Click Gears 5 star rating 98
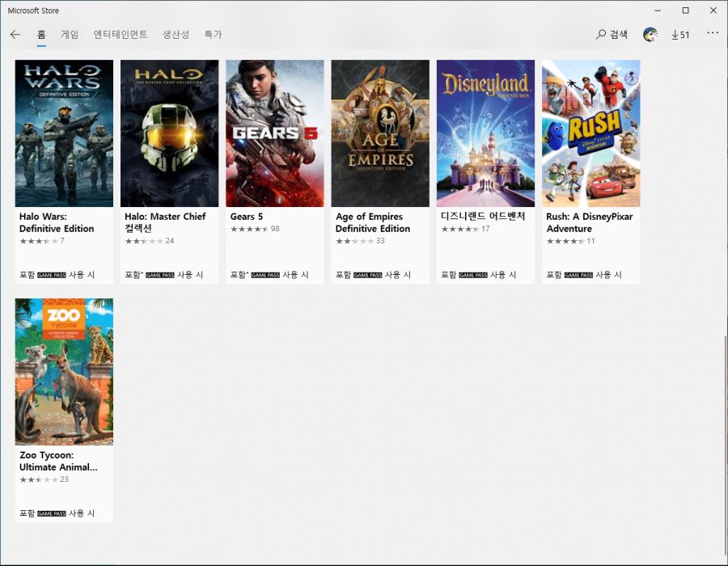This screenshot has height=566, width=728. tap(255, 229)
